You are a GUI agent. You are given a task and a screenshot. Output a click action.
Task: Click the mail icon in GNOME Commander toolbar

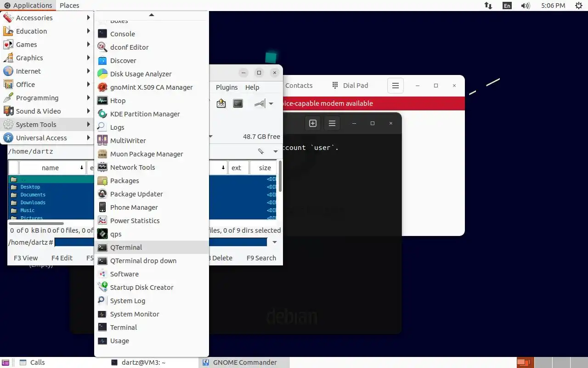tap(221, 103)
